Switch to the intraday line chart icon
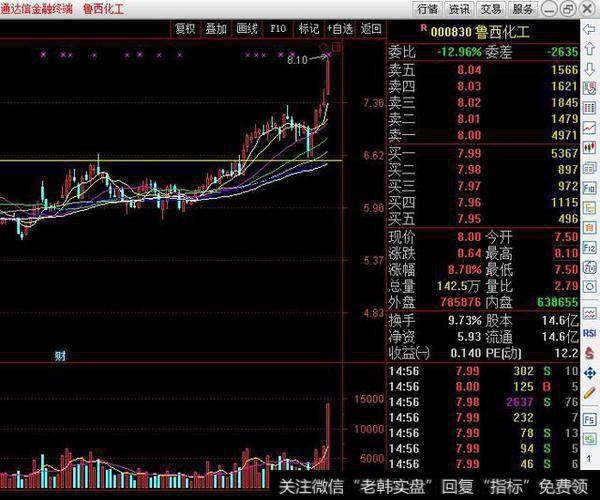This screenshot has height=500, width=600. tap(589, 128)
